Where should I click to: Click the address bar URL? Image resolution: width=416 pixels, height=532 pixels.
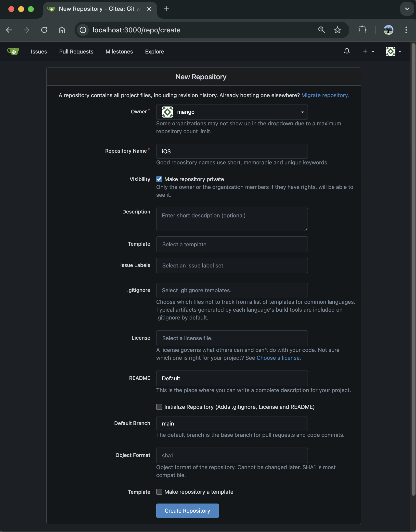[136, 30]
